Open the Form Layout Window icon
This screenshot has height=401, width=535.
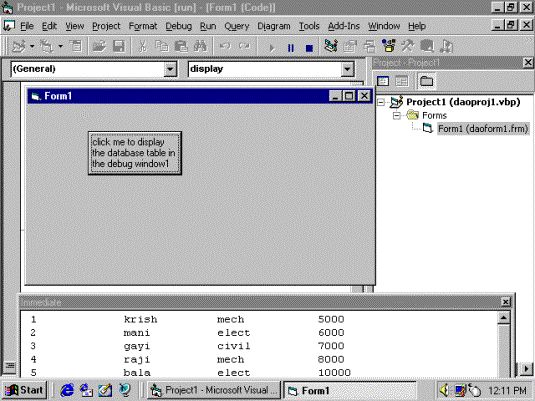click(370, 46)
